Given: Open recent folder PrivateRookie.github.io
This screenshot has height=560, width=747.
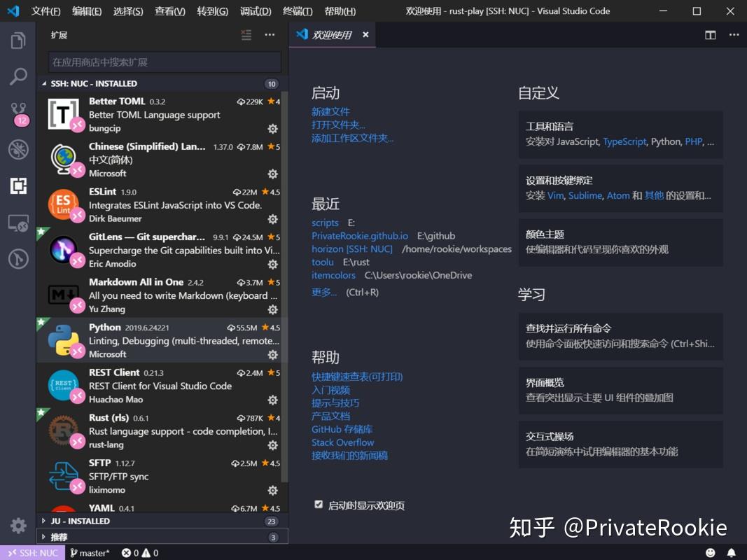Looking at the screenshot, I should coord(360,236).
